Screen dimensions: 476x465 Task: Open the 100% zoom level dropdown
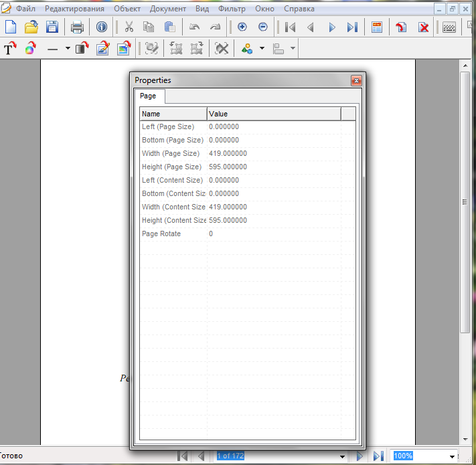click(x=452, y=456)
